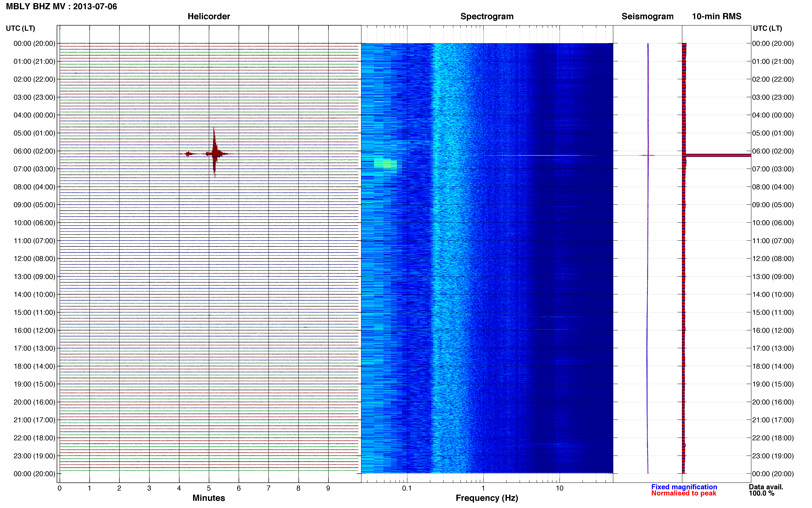This screenshot has height=508, width=812.
Task: Click frequency tick label '0.1'
Action: [x=407, y=488]
